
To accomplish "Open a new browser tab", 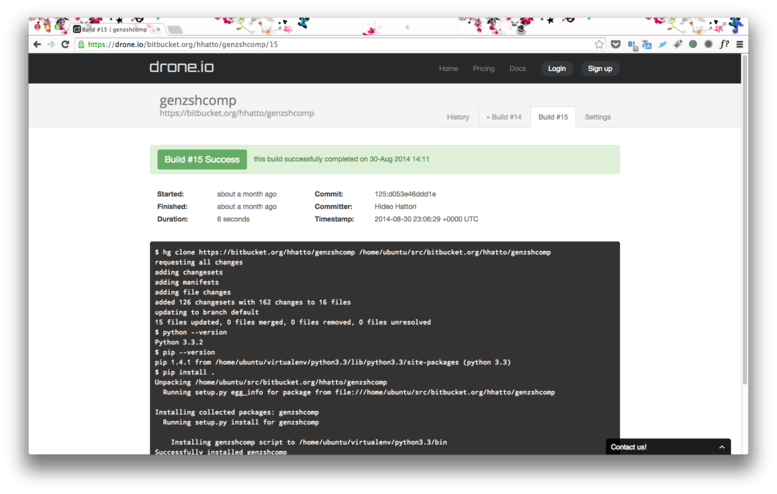I will point(174,30).
